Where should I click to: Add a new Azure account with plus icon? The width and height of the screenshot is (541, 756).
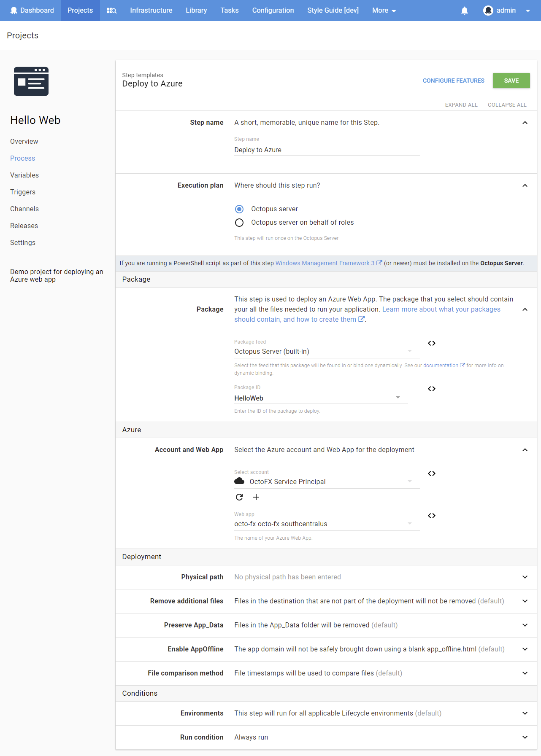256,497
